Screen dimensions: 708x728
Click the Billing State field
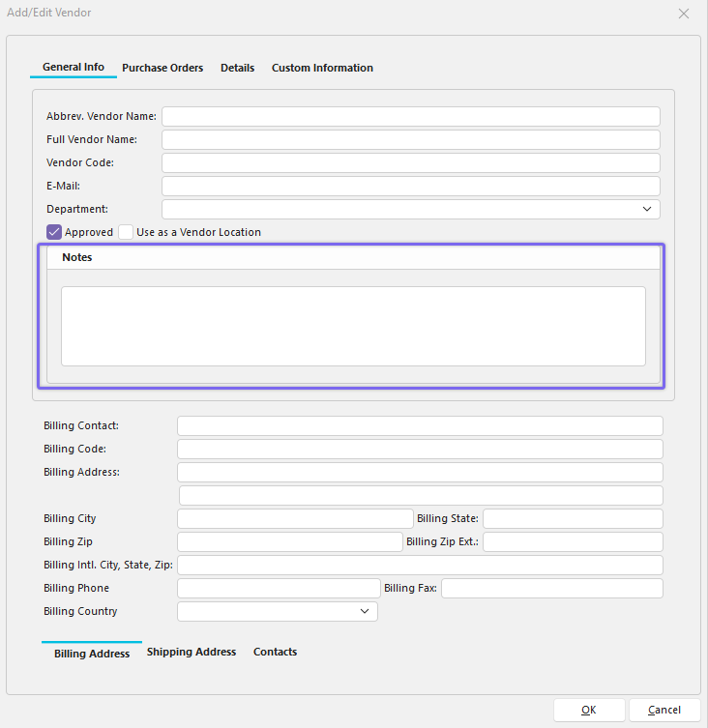pyautogui.click(x=573, y=518)
